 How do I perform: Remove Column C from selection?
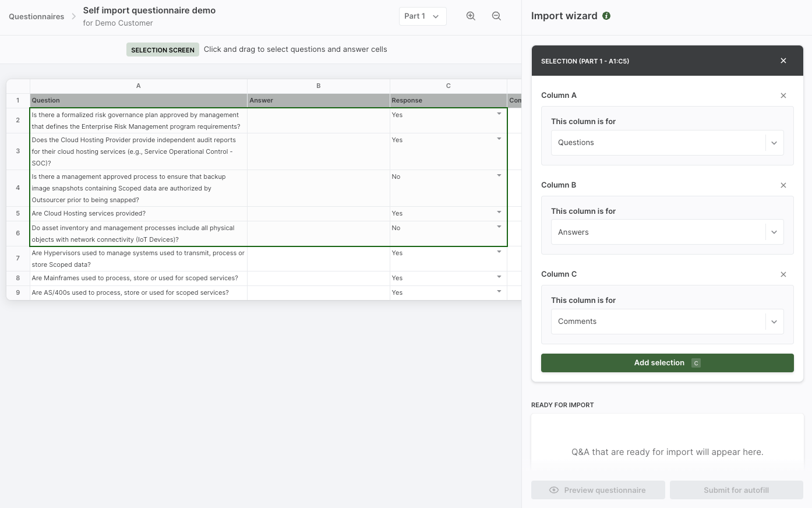(x=783, y=274)
